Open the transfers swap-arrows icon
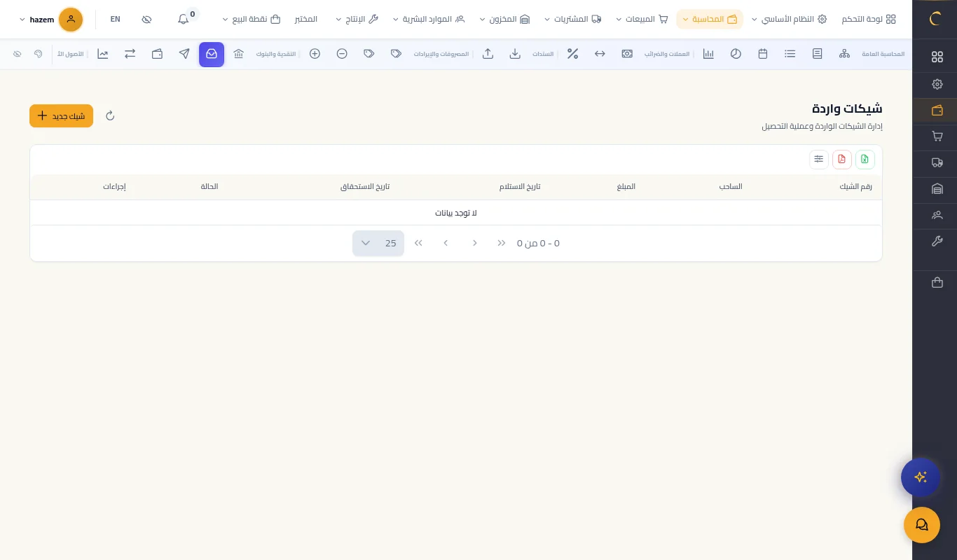Screen dimensions: 957x560 (130, 54)
